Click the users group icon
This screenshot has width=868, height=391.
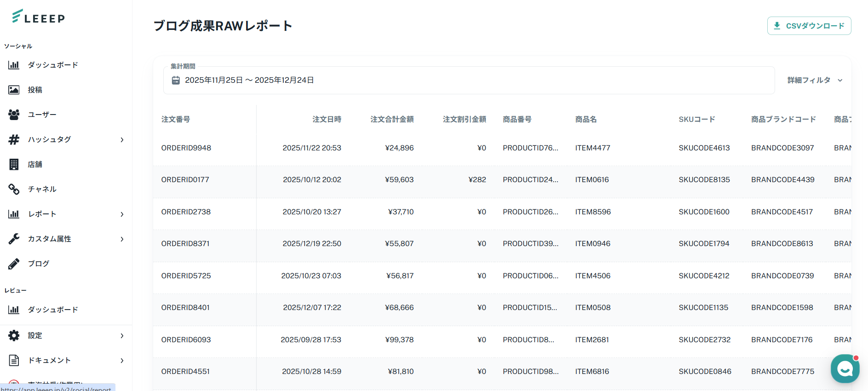pos(14,115)
